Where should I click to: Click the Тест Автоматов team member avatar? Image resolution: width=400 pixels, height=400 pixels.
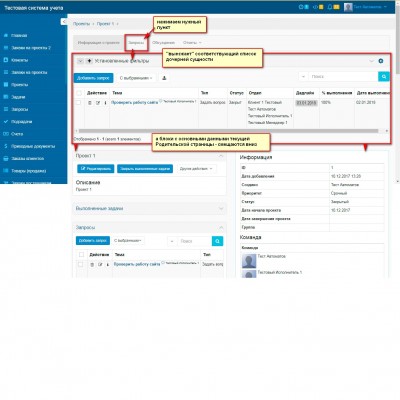(x=249, y=261)
